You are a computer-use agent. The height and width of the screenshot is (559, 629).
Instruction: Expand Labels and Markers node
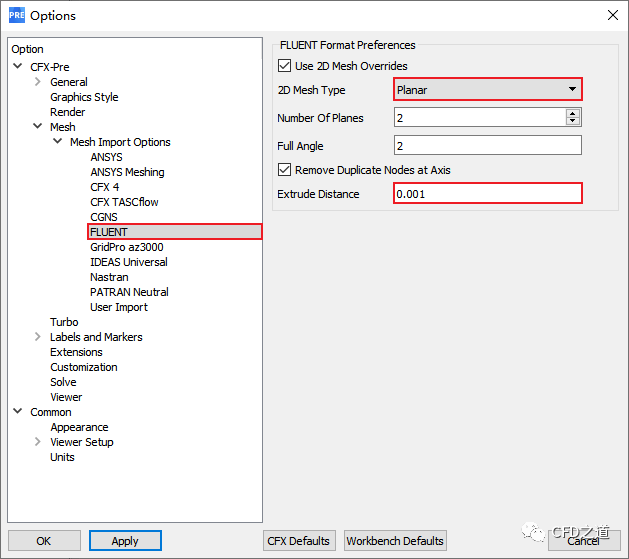pyautogui.click(x=38, y=337)
